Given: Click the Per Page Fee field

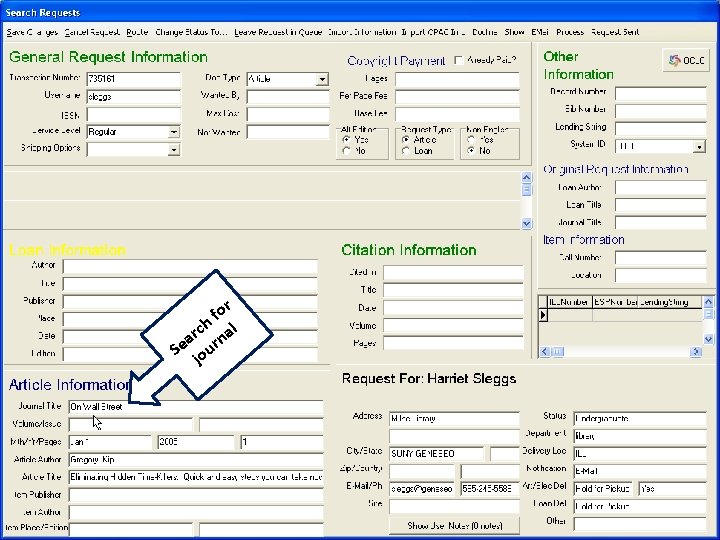Looking at the screenshot, I should [457, 96].
